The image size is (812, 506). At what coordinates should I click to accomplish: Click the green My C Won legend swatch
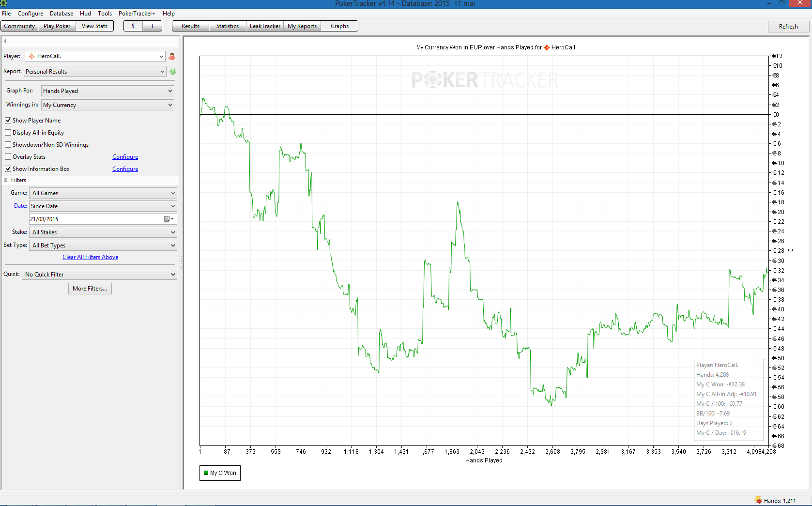click(x=206, y=473)
